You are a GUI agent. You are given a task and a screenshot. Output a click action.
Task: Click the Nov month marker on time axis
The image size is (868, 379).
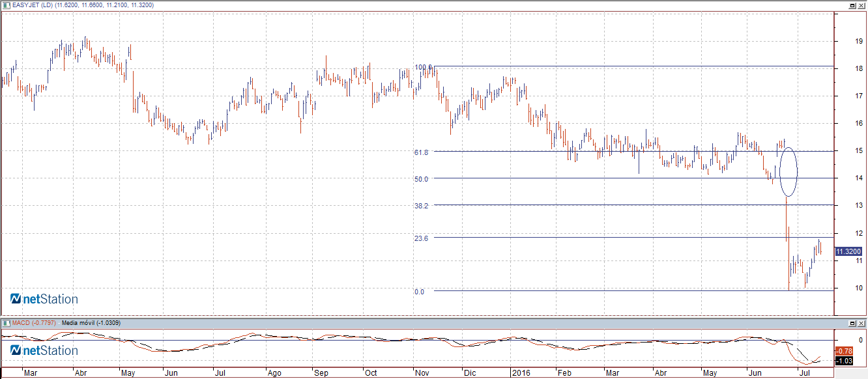point(421,374)
